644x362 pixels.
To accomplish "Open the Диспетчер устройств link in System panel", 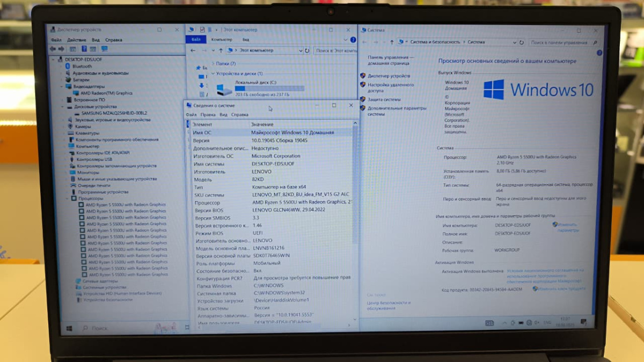I will (389, 76).
